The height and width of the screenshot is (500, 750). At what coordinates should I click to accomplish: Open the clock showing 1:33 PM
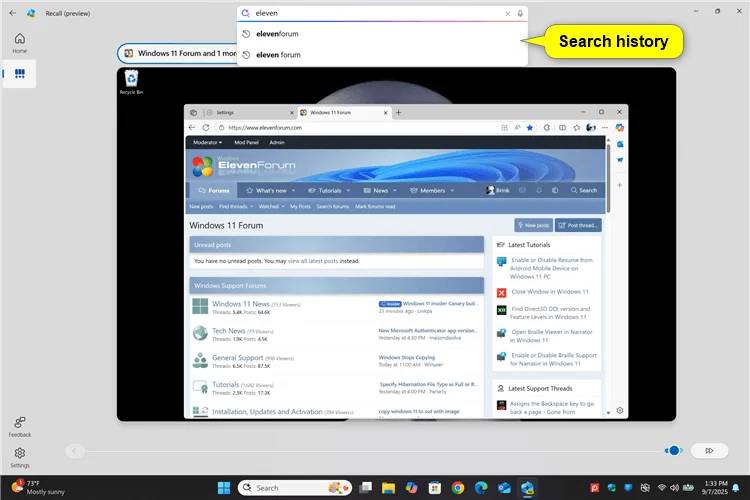tap(715, 488)
